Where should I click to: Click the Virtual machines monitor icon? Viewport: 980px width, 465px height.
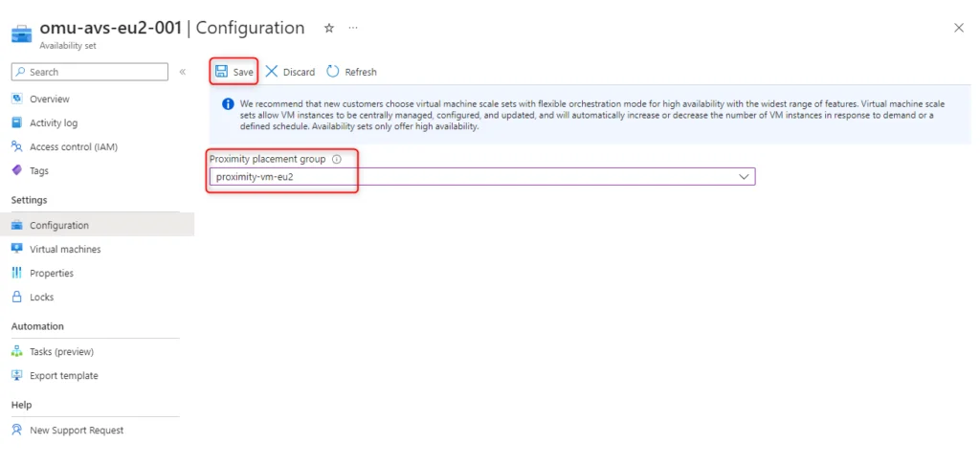(x=17, y=249)
